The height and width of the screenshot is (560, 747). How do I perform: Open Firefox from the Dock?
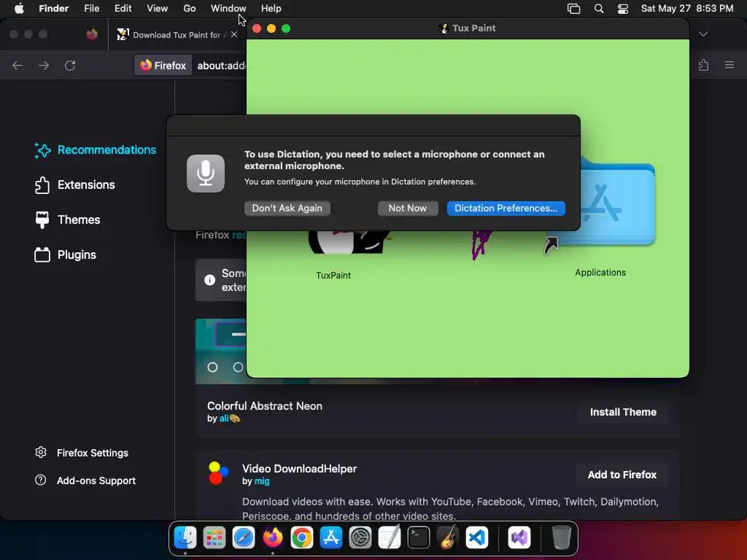tap(273, 537)
